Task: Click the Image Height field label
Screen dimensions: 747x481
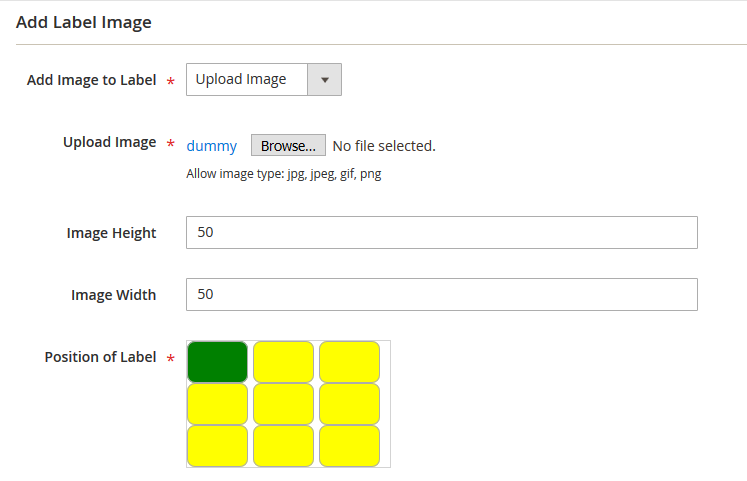Action: tap(111, 233)
